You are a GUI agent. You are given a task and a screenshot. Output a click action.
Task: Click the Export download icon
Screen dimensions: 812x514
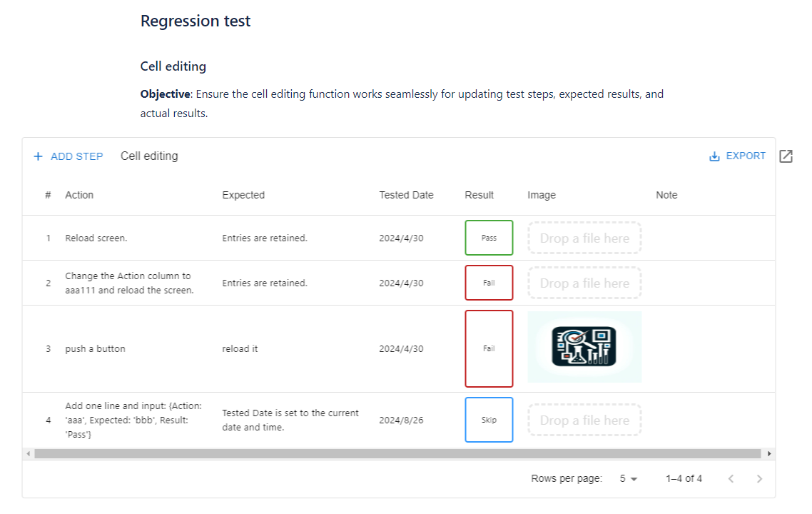pos(713,156)
